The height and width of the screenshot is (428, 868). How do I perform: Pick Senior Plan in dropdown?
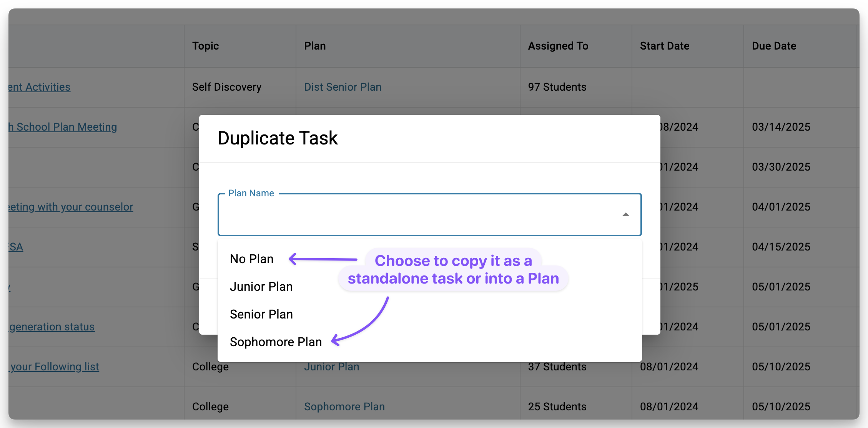[261, 314]
